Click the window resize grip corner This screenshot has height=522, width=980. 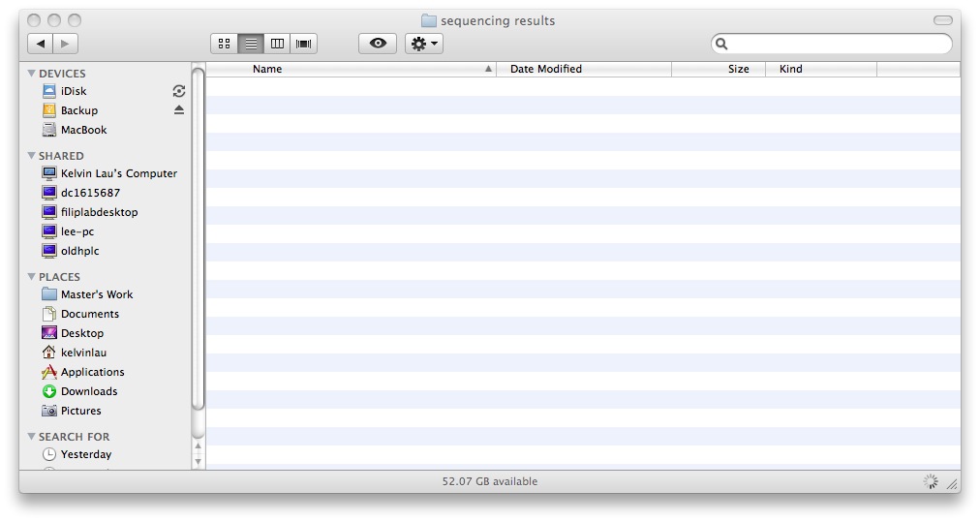coord(952,483)
